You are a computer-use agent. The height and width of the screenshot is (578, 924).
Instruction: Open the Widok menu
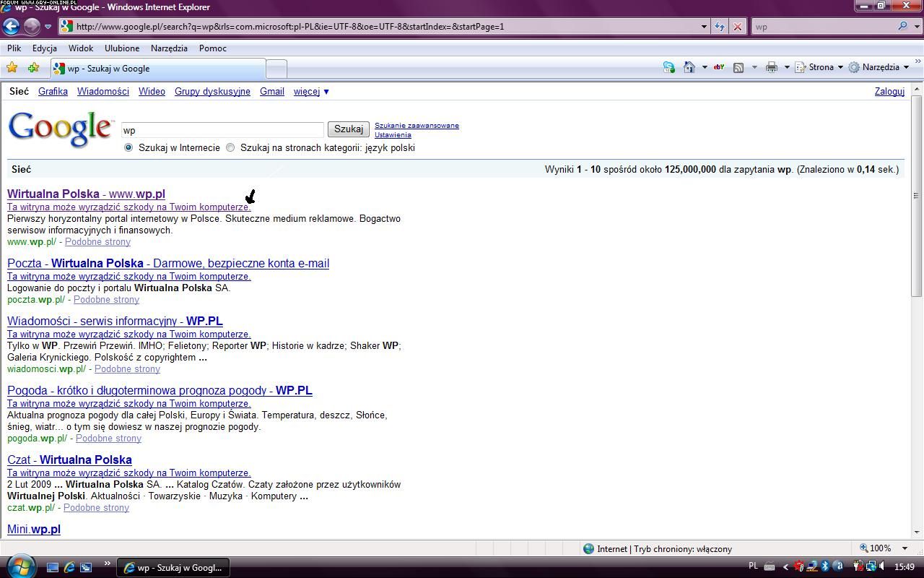[81, 48]
